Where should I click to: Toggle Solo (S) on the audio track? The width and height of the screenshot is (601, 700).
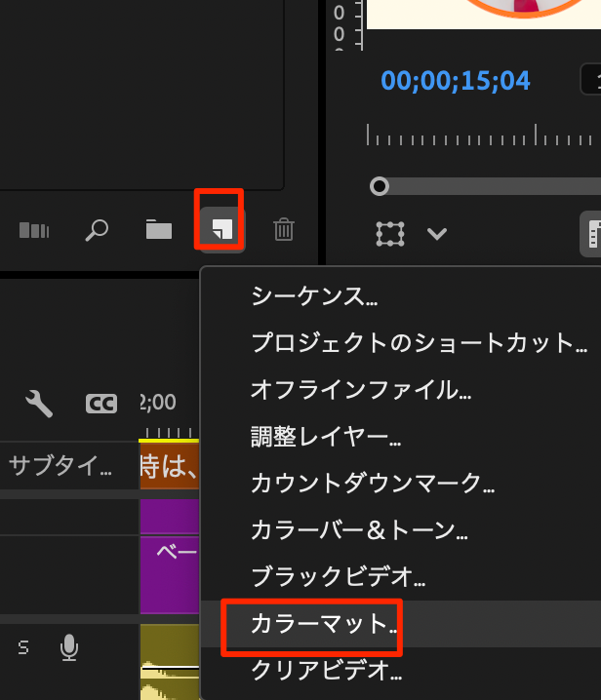pos(23,646)
